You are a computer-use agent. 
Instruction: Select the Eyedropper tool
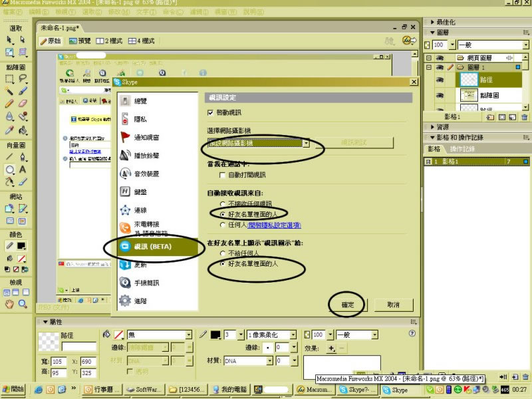(9, 130)
